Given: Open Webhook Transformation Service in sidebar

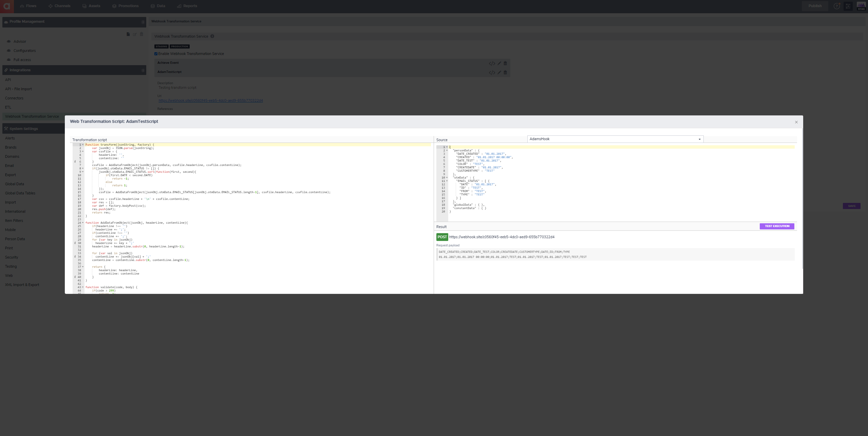Looking at the screenshot, I should coord(32,116).
